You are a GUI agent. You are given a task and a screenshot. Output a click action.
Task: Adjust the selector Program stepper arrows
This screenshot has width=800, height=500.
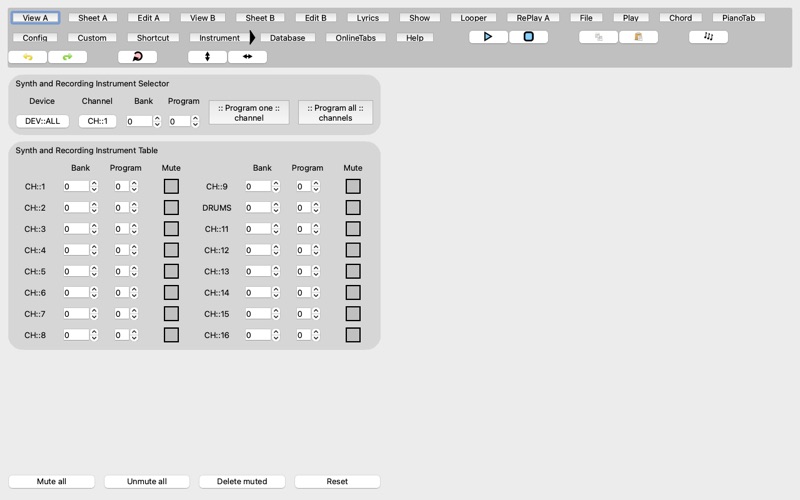click(195, 121)
